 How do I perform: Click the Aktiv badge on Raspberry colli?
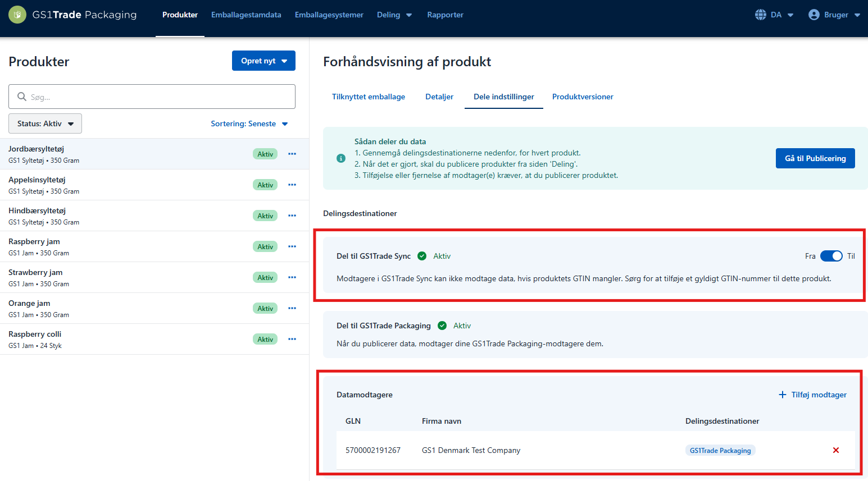click(265, 339)
